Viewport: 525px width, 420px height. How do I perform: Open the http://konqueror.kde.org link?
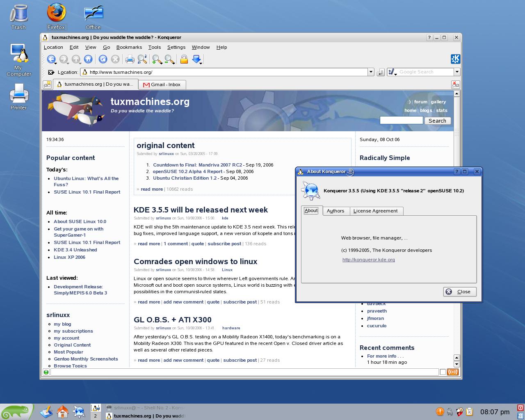(369, 260)
